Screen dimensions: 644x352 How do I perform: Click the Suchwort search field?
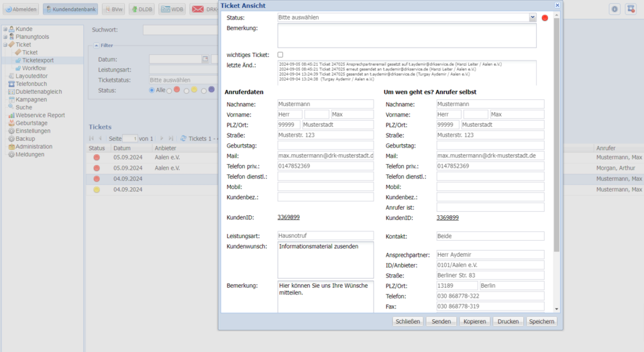180,30
